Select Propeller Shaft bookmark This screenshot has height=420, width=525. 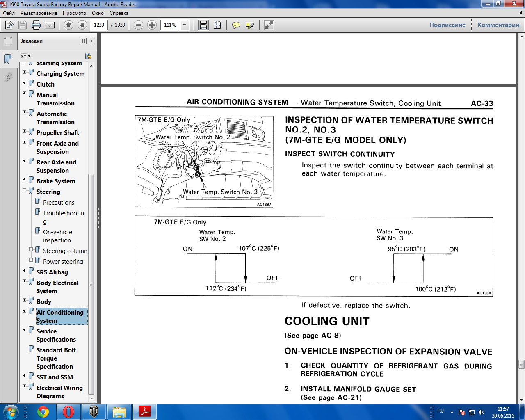click(x=58, y=133)
